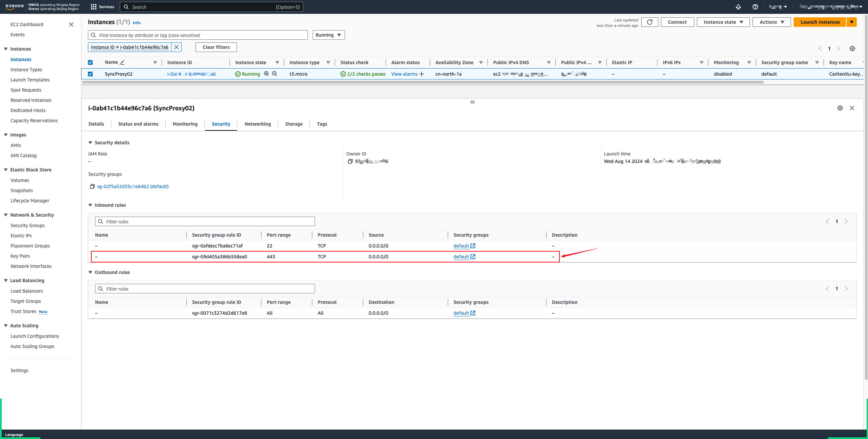The width and height of the screenshot is (868, 439).
Task: Switch to the Storage tab
Action: click(x=294, y=124)
